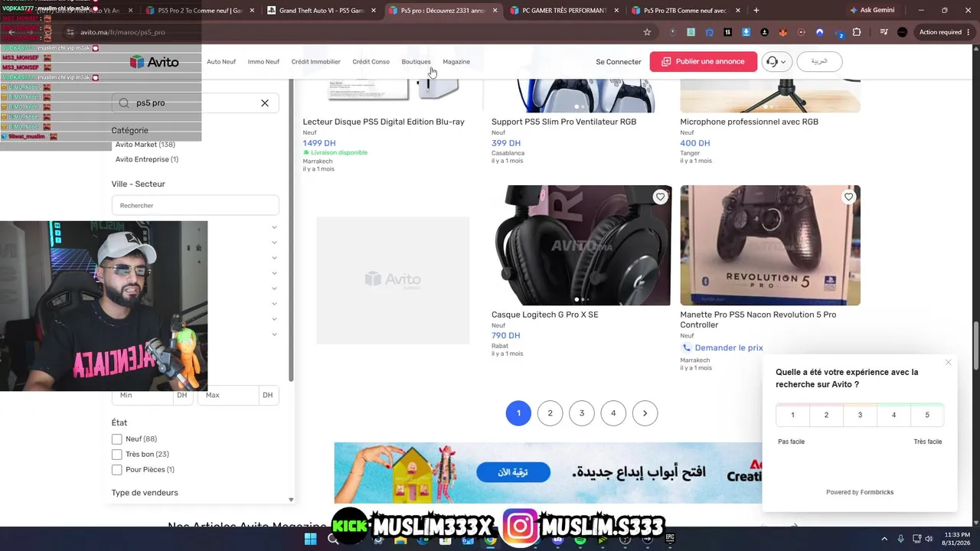Click the sidebar filter scrollbar
Viewport: 980px width, 551px height.
tap(291, 230)
